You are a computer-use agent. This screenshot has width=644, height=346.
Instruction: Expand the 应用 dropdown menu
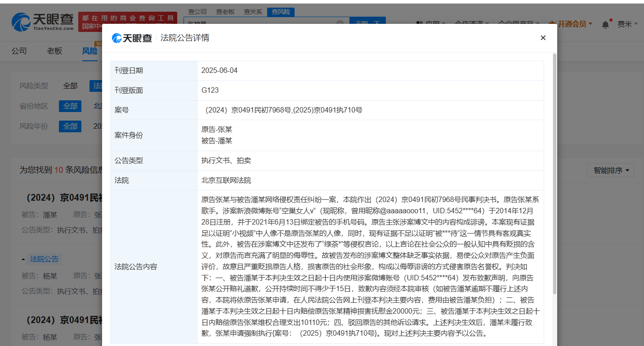coord(431,24)
